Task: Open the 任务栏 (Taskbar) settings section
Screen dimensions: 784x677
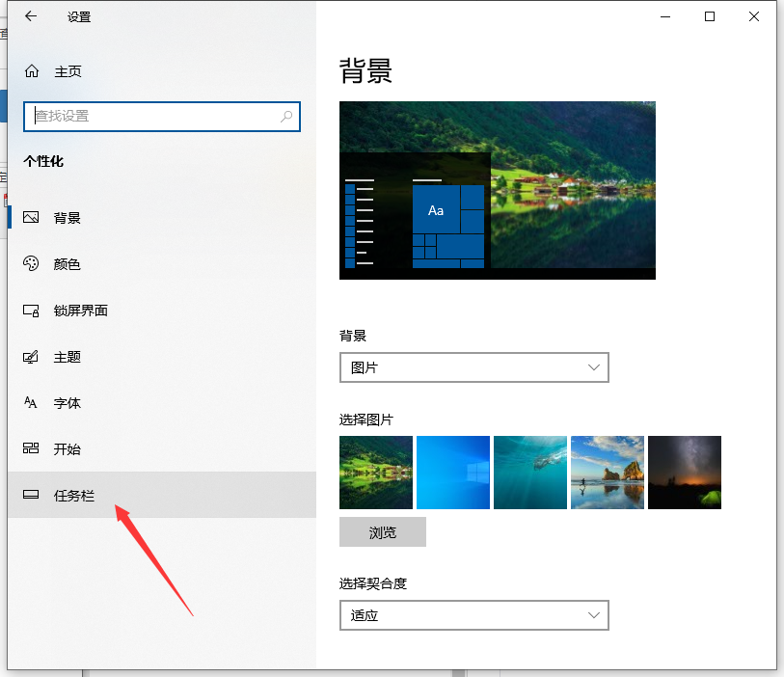Action: point(69,495)
